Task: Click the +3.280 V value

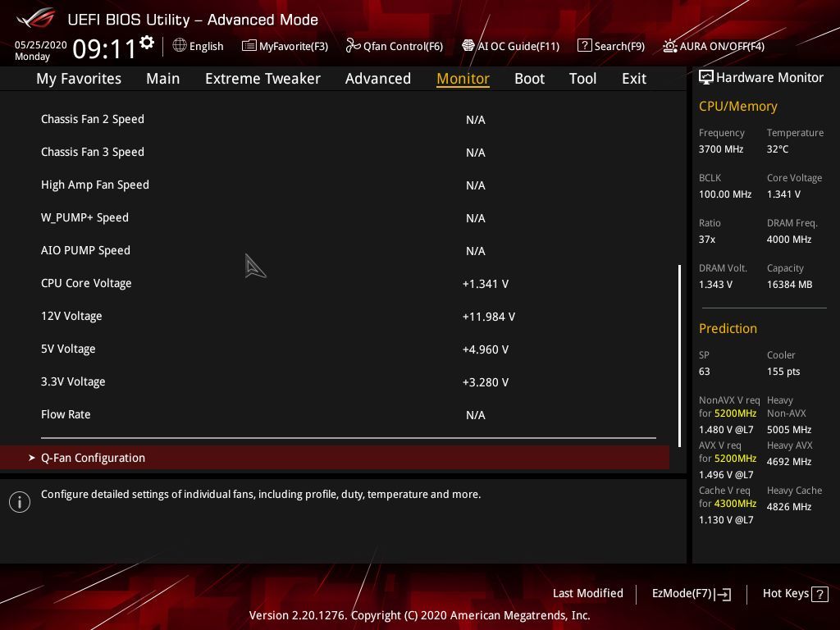Action: (486, 382)
